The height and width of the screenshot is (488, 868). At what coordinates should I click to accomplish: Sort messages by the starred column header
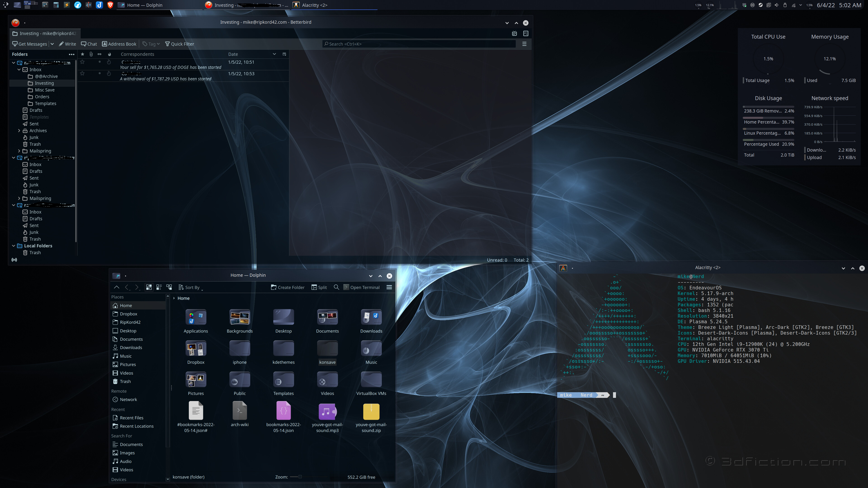click(x=83, y=54)
